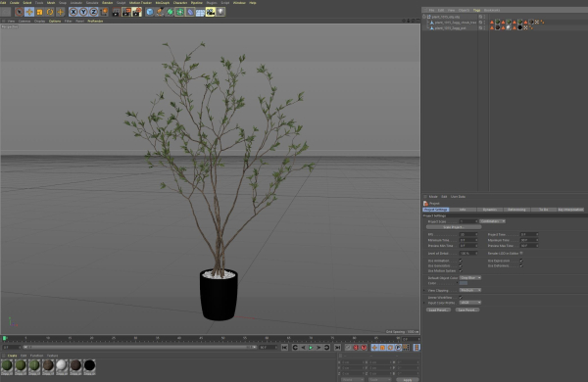The image size is (588, 382).
Task: Open the project scale units dropdown
Action: tap(492, 221)
